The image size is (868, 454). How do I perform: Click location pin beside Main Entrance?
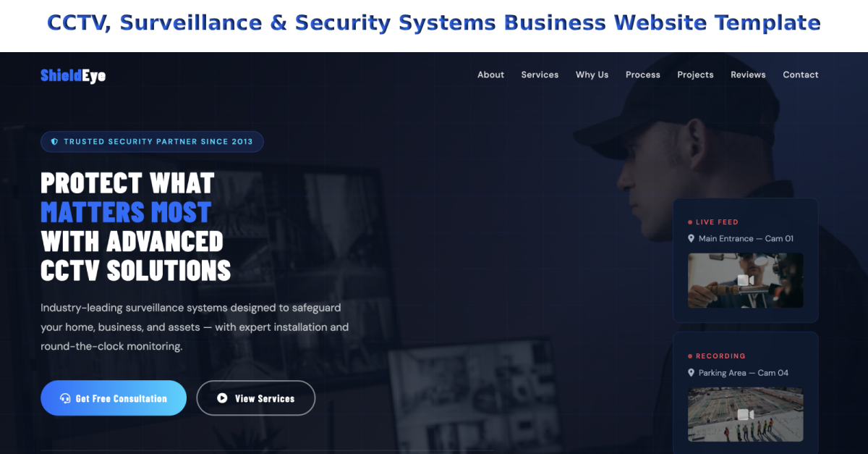(692, 239)
